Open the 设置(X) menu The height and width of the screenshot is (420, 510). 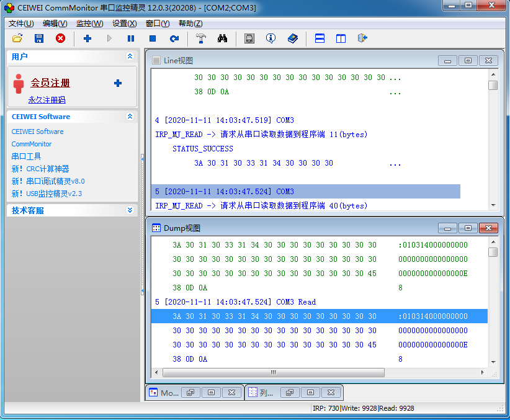pos(125,24)
